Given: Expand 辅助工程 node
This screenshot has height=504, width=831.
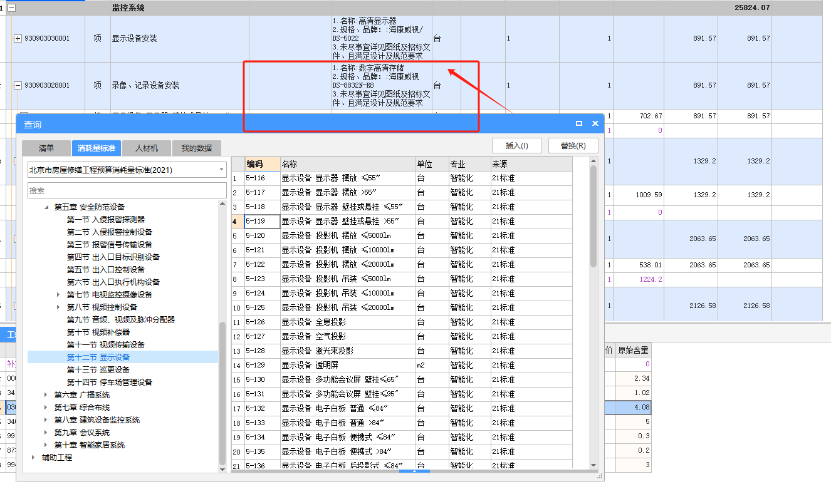Looking at the screenshot, I should [x=34, y=458].
